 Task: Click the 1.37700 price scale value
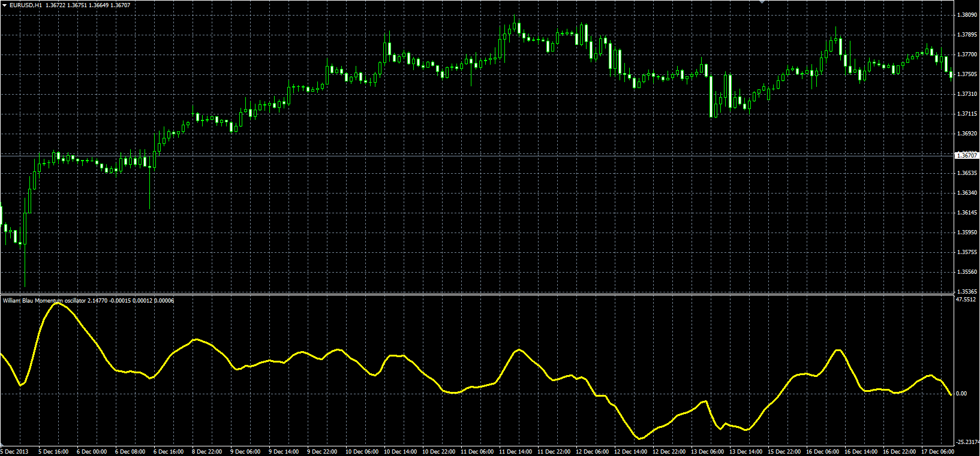pos(967,55)
